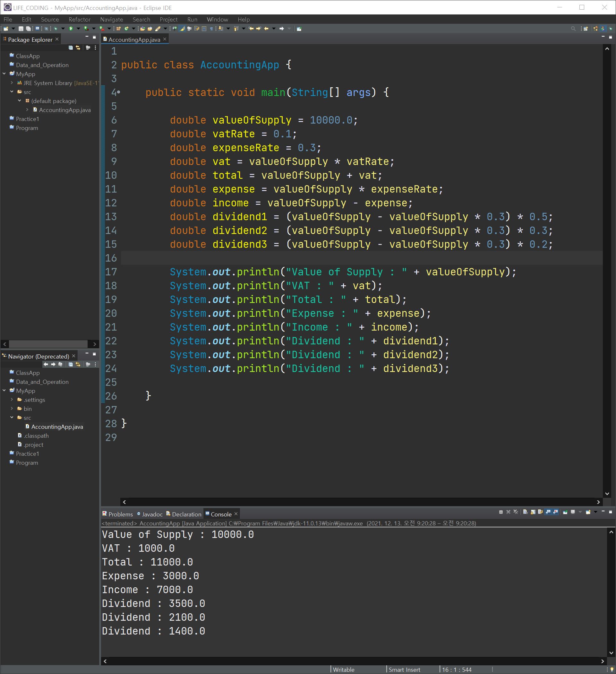Image resolution: width=616 pixels, height=674 pixels.
Task: Click the Search magnifier icon at top right
Action: click(573, 29)
